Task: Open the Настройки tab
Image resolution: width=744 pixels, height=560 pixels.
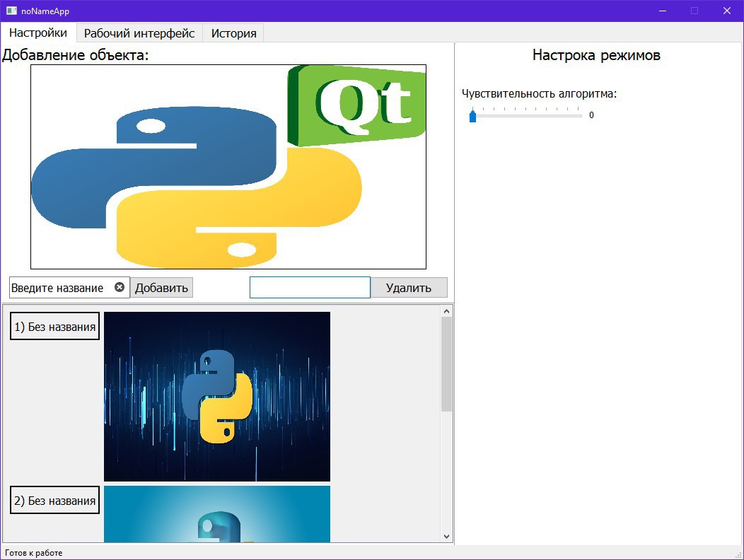Action: click(38, 33)
